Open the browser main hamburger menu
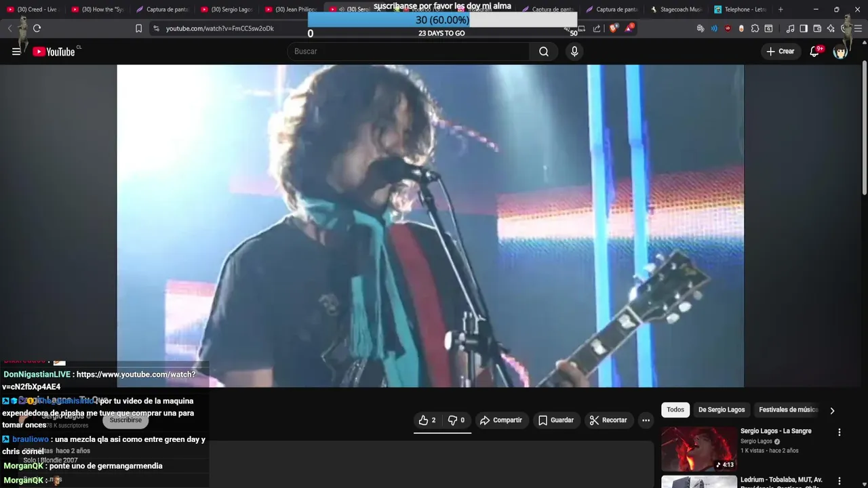This screenshot has height=488, width=868. (856, 28)
